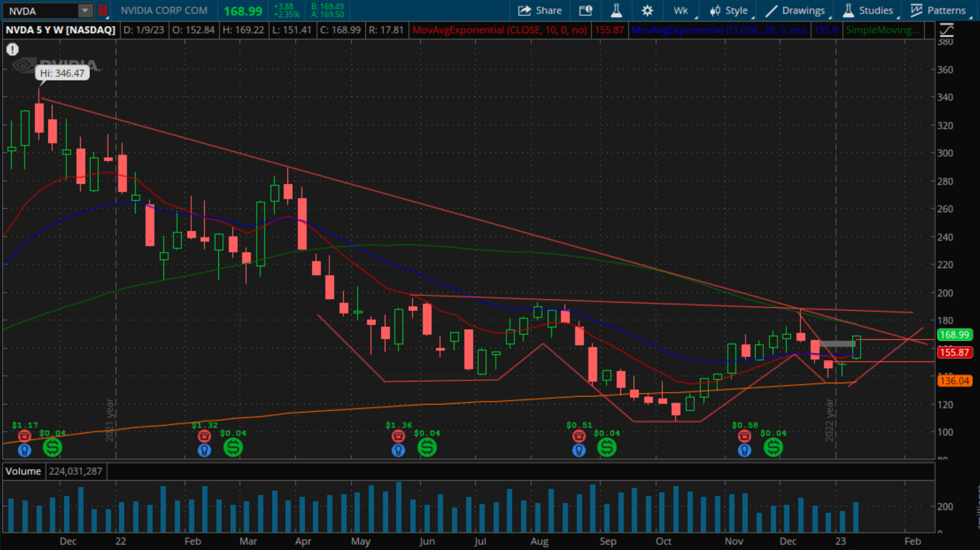This screenshot has height=550, width=980.
Task: Click the 'Hi: 346.47' price bubble
Action: coord(62,73)
